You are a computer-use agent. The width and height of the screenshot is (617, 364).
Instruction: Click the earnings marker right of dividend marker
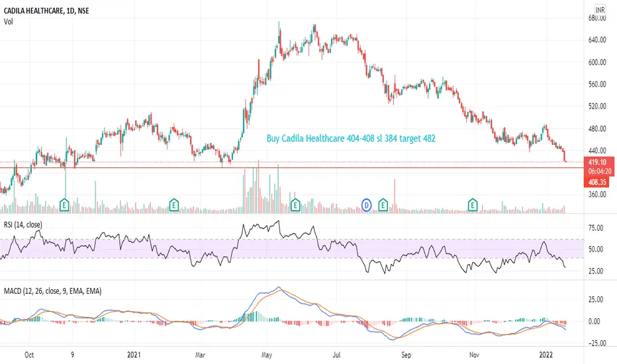point(383,205)
